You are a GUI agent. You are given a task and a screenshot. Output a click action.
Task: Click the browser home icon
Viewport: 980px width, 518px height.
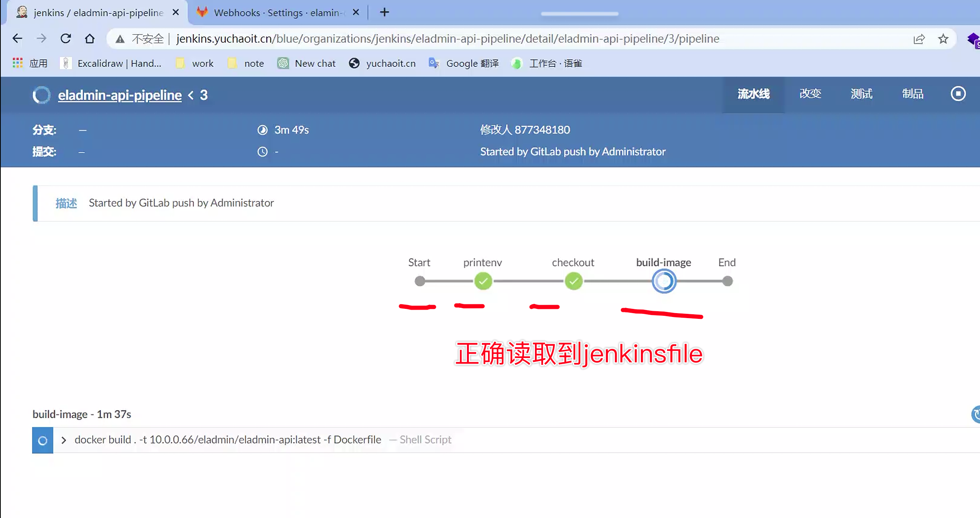[89, 39]
